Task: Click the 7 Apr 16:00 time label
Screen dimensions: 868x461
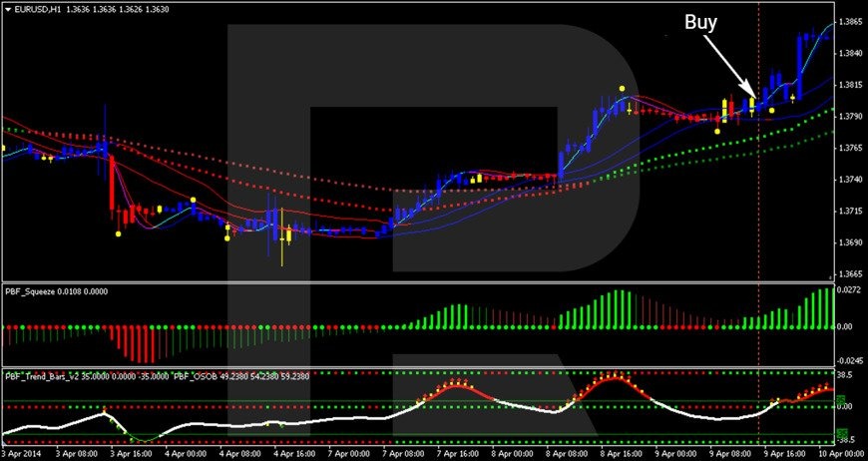Action: point(460,453)
